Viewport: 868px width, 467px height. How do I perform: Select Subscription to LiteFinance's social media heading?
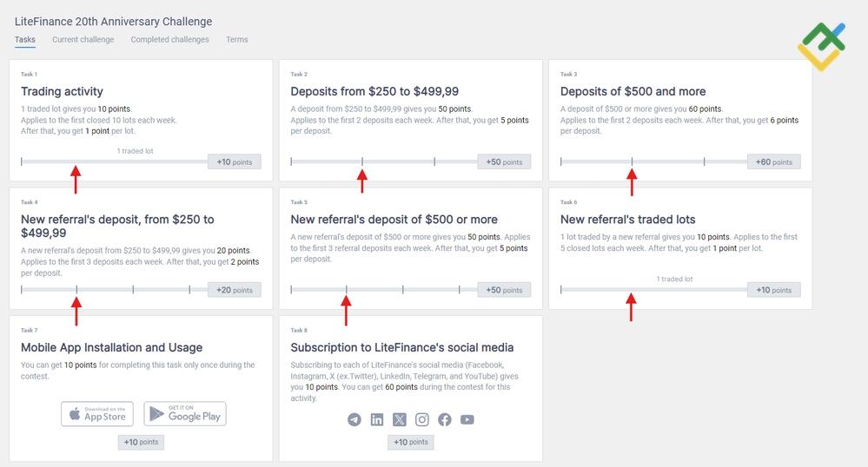[x=402, y=347]
